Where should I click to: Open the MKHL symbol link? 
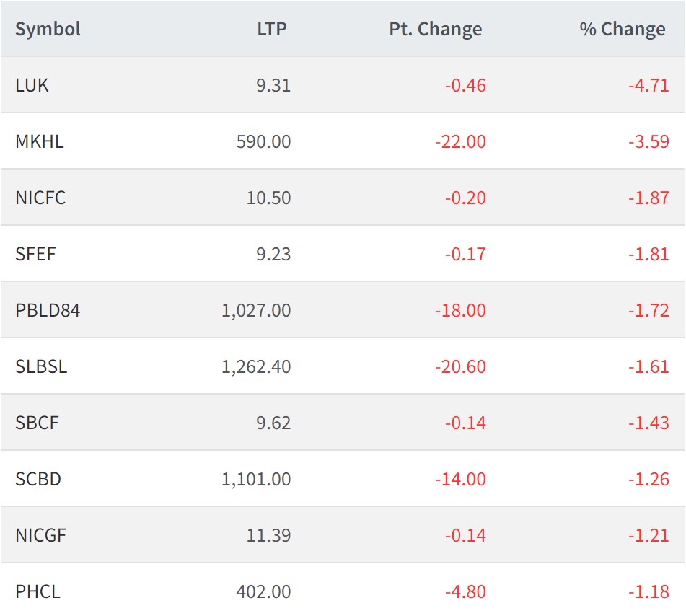click(x=40, y=142)
